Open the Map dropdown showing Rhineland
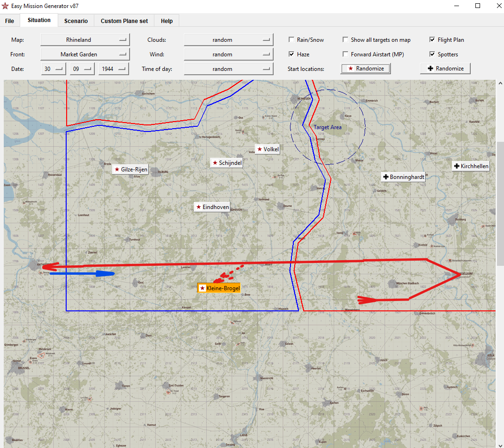Image resolution: width=504 pixels, height=448 pixels. pyautogui.click(x=85, y=40)
